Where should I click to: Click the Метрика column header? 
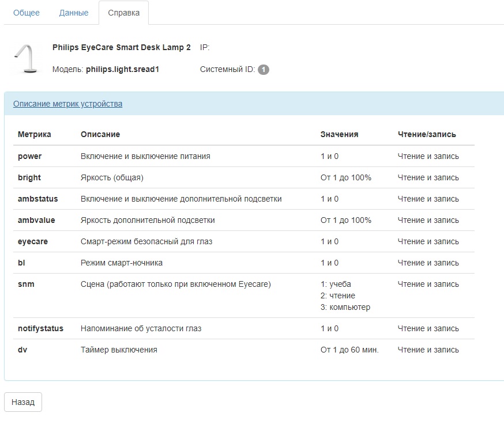point(35,134)
